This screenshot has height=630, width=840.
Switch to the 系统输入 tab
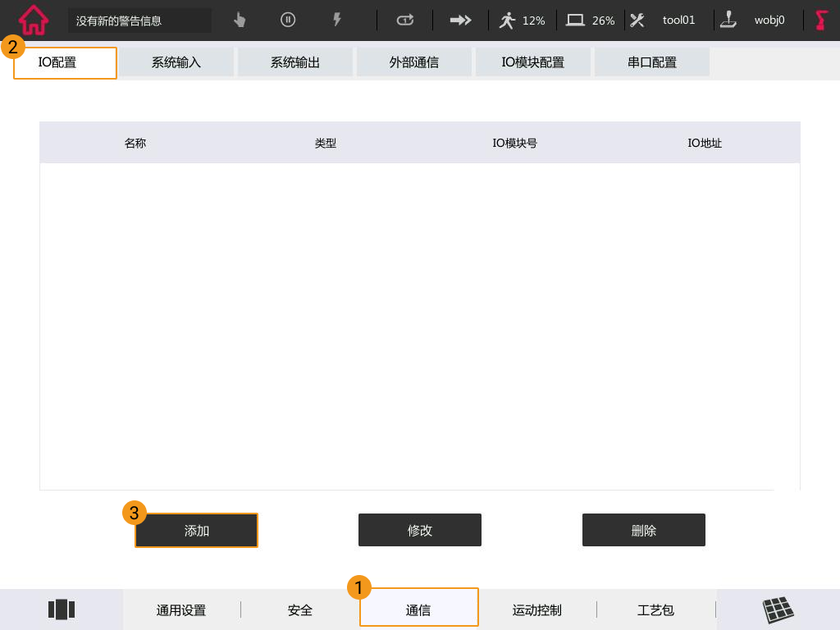click(176, 62)
